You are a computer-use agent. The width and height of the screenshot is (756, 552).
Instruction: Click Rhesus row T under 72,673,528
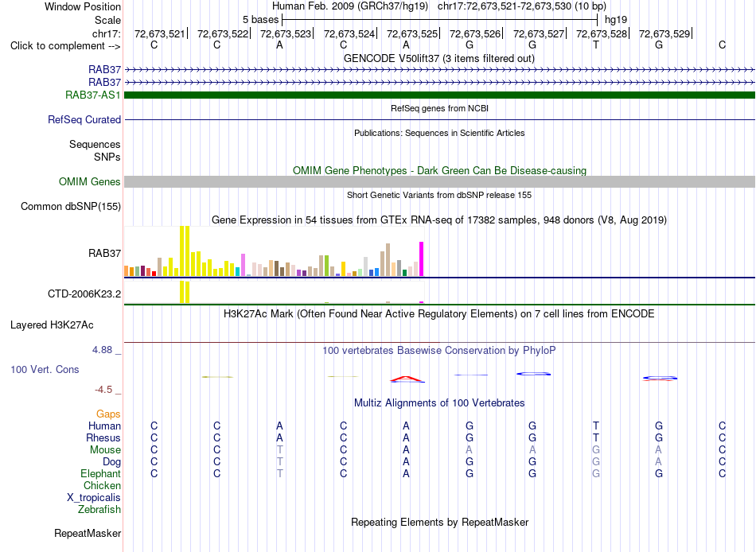coord(596,437)
